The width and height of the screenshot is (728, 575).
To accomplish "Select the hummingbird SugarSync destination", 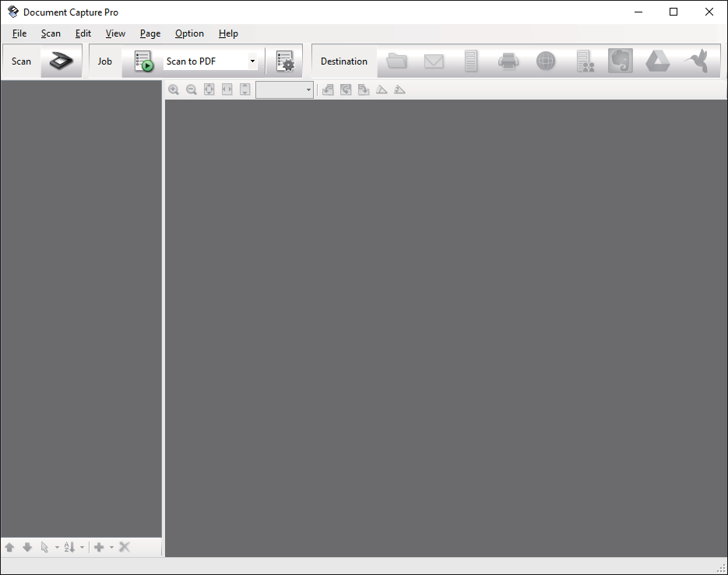I will click(x=696, y=61).
